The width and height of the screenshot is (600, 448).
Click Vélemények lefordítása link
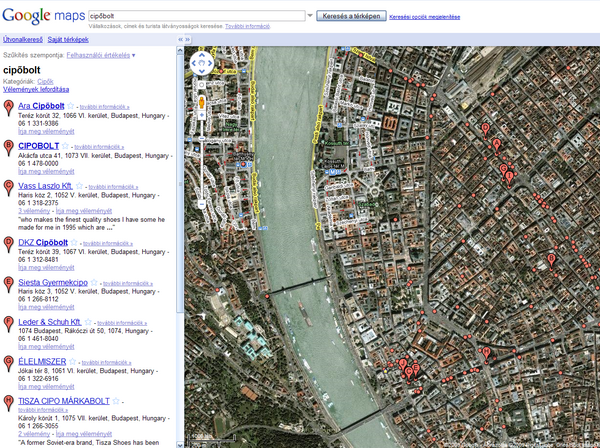pos(36,90)
